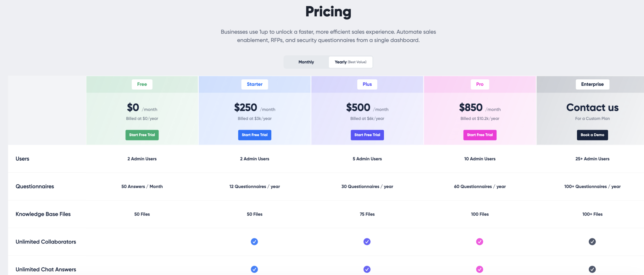Start Free Trial on the Free plan
Image resolution: width=644 pixels, height=275 pixels.
point(142,135)
